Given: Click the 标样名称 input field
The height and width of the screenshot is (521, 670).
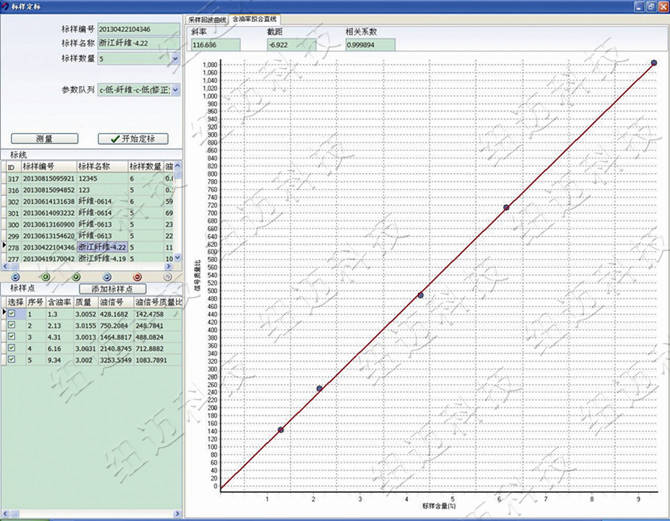Looking at the screenshot, I should [x=138, y=44].
